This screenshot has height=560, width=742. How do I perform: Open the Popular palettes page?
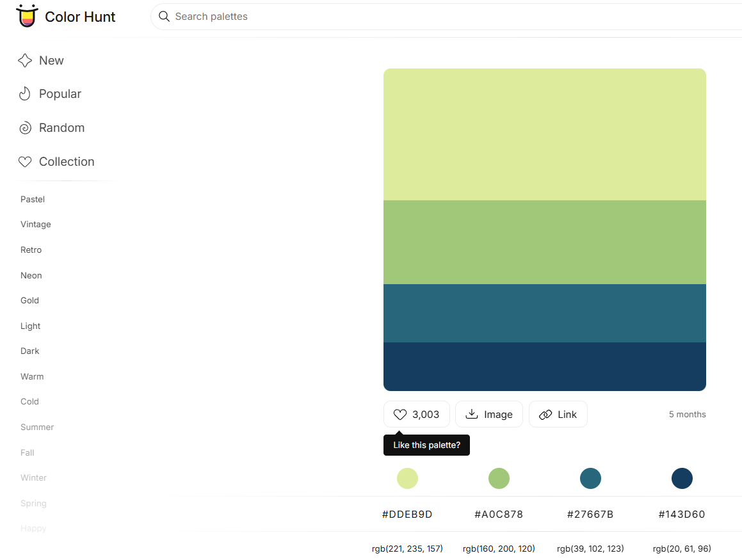pos(60,93)
